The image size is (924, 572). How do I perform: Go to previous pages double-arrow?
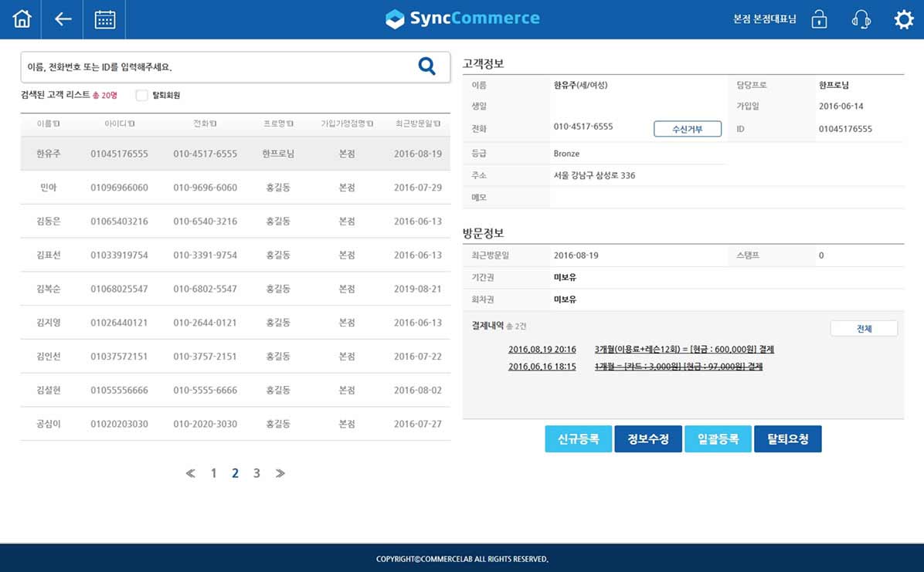(x=190, y=473)
